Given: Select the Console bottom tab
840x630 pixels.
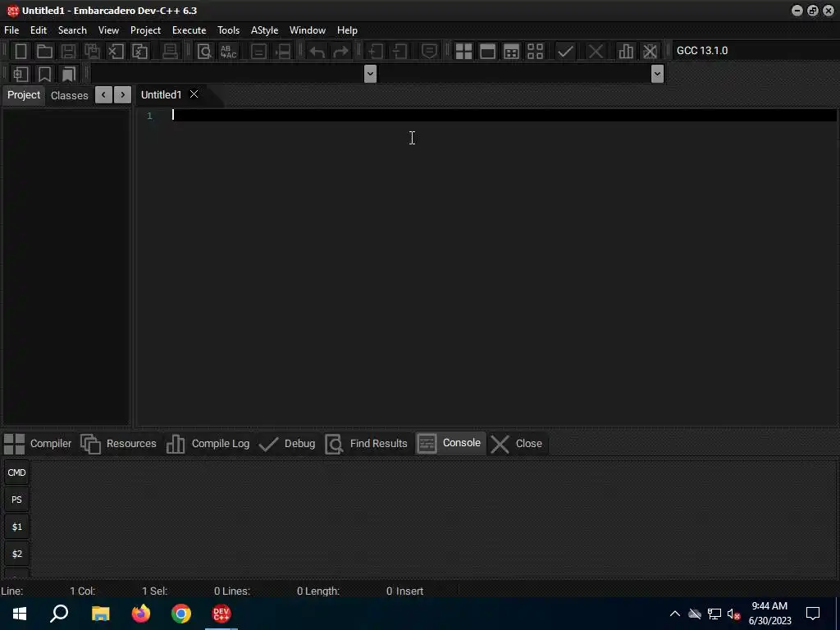Looking at the screenshot, I should (x=450, y=443).
